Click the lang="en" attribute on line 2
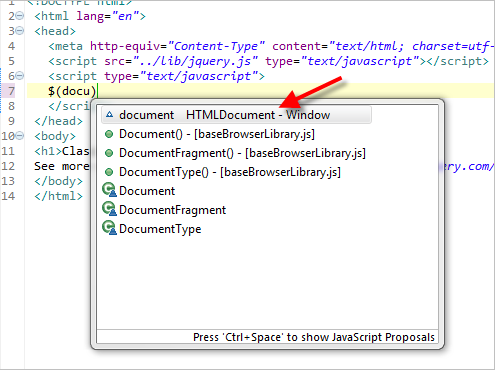495x370 pixels. pos(107,16)
